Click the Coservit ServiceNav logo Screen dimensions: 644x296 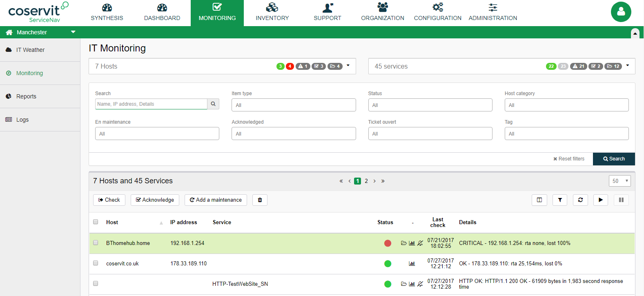(38, 12)
